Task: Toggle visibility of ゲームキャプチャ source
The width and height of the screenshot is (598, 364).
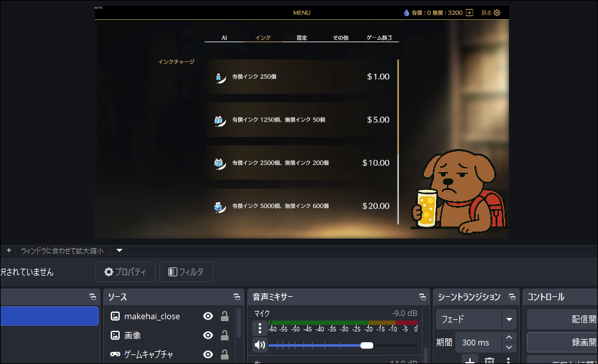Action: coord(208,354)
